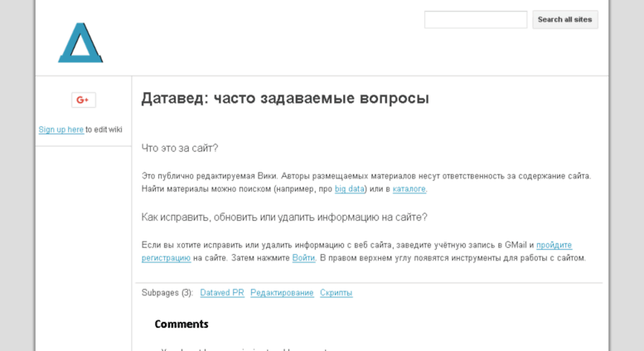Viewport: 644px width, 351px height.
Task: Click the blue triangle site logo
Action: 80,43
